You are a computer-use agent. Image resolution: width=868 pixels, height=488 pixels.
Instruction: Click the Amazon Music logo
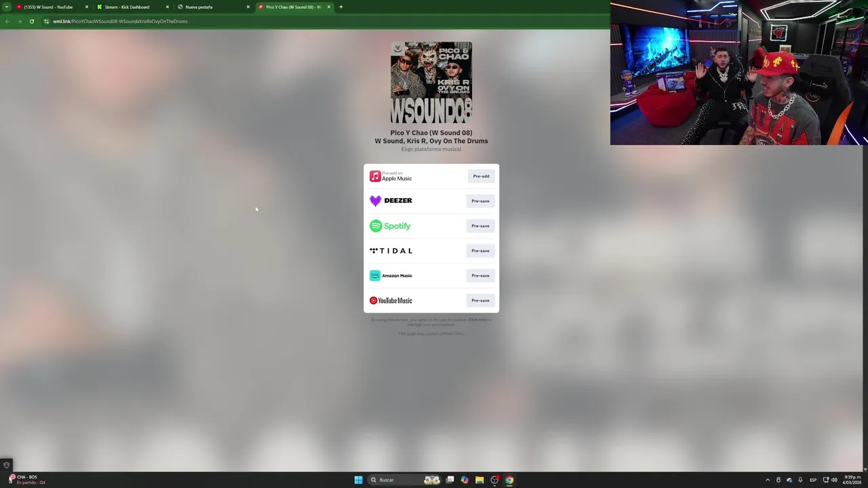[391, 276]
